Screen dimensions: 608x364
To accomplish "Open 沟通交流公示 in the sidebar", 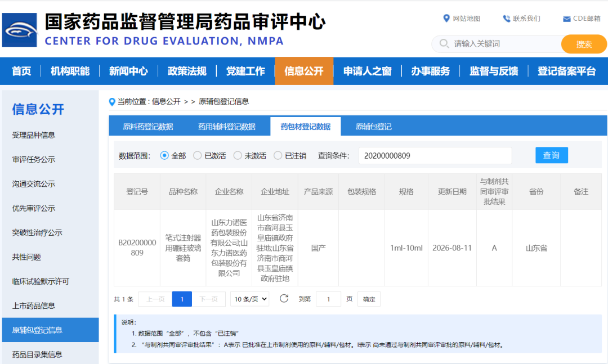I will pyautogui.click(x=34, y=184).
